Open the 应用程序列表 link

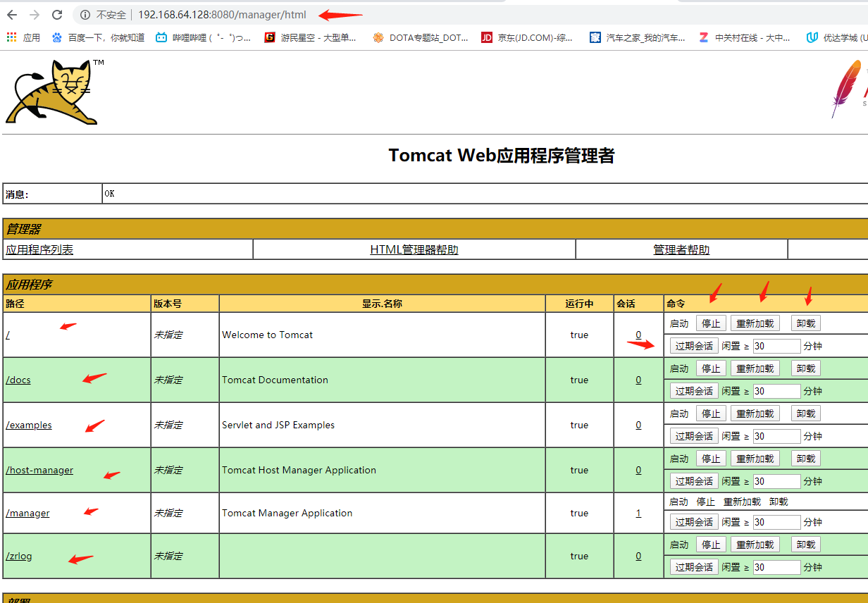[x=39, y=249]
